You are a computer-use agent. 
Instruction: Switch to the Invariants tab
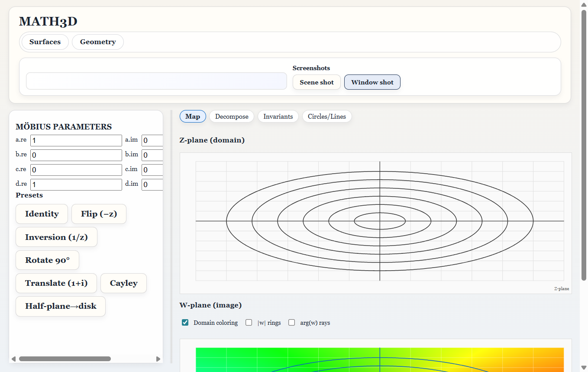pyautogui.click(x=278, y=116)
